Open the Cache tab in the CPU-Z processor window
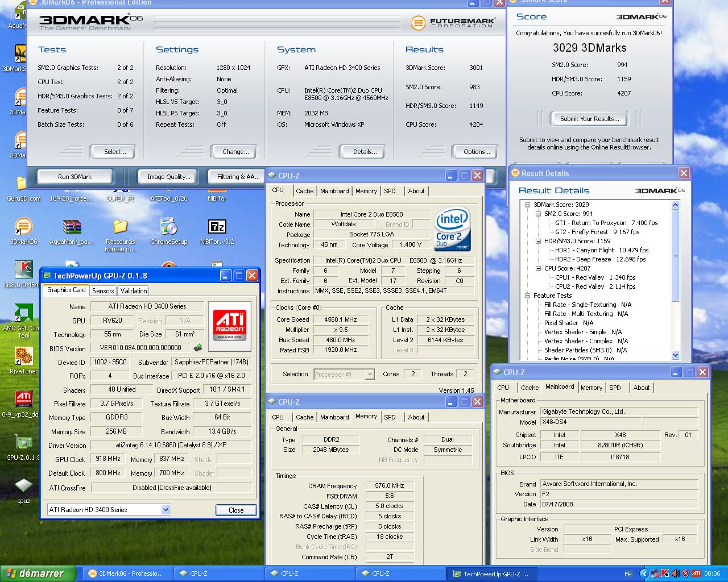The width and height of the screenshot is (728, 582). click(x=304, y=191)
